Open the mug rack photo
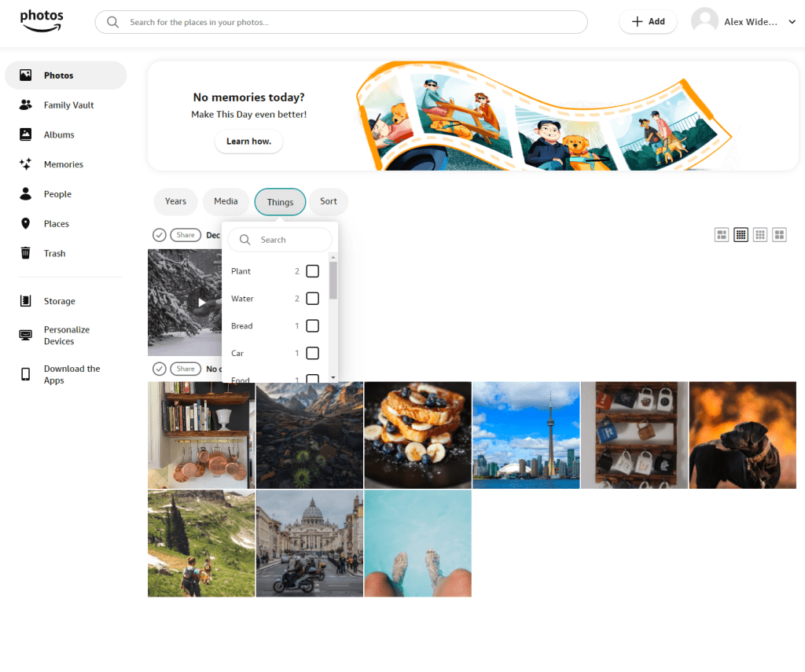Screen dimensions: 805x672 click(634, 435)
